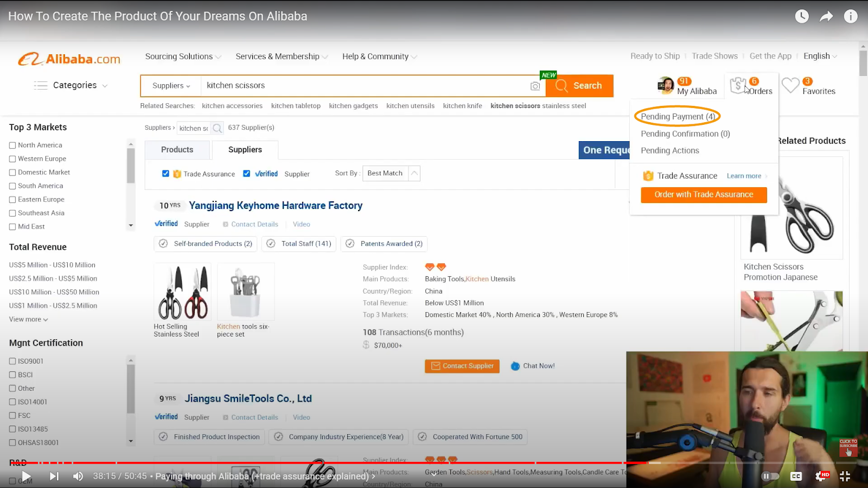Click the subscribe watermark in the video corner

tap(848, 447)
